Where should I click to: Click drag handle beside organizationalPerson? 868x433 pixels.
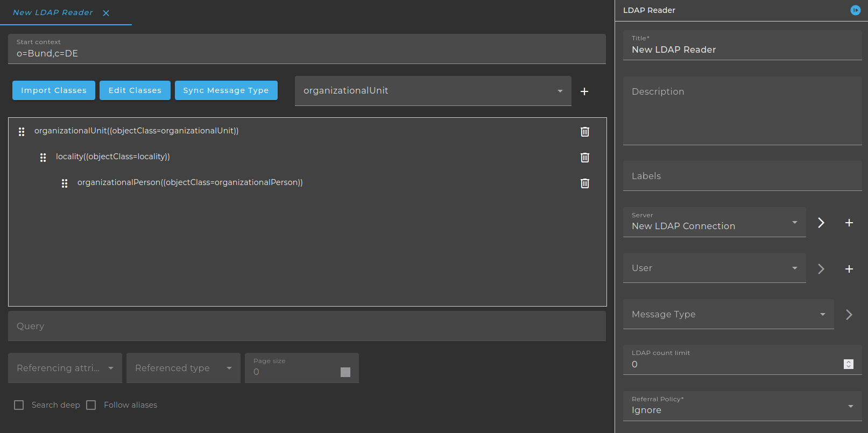(x=65, y=183)
